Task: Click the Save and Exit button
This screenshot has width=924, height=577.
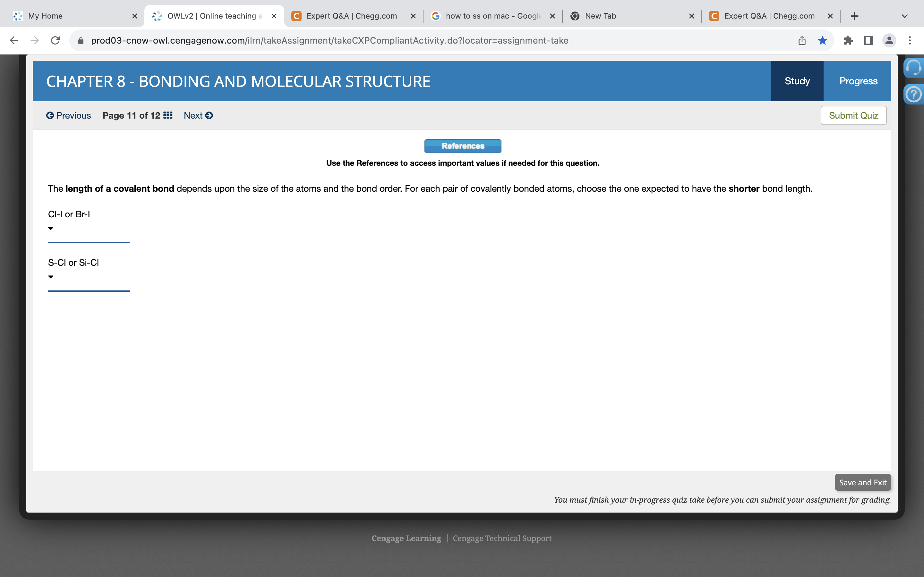Action: click(862, 482)
